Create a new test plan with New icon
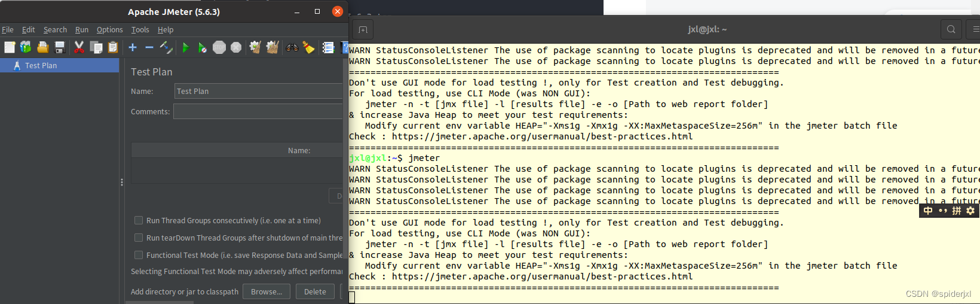This screenshot has width=980, height=304. click(x=10, y=47)
